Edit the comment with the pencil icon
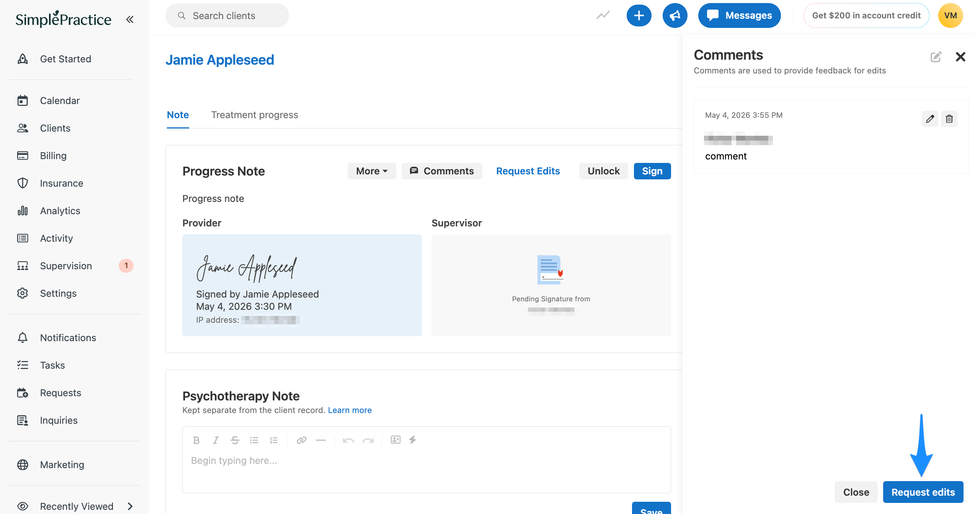Viewport: 980px width, 514px height. 930,119
